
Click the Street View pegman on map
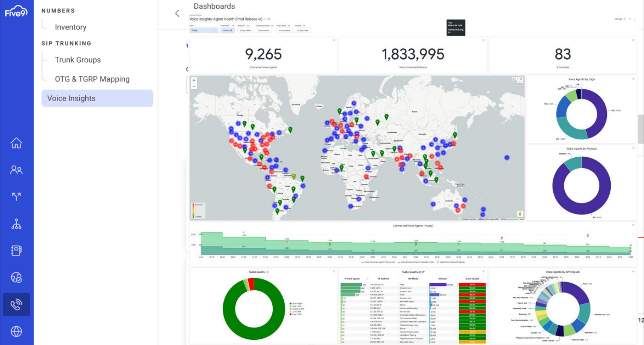click(x=520, y=214)
